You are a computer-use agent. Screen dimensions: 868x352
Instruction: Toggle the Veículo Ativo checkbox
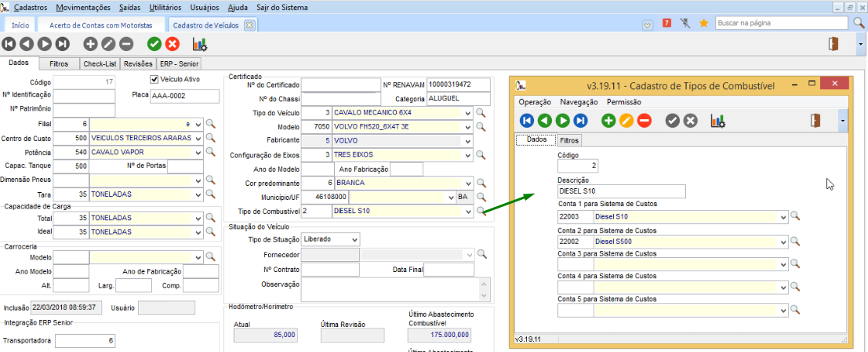(154, 80)
